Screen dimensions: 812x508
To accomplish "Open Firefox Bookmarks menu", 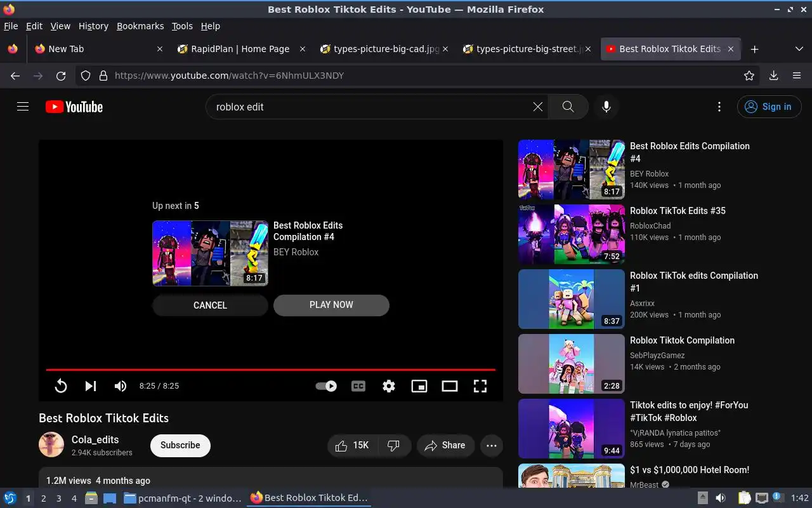I will [140, 26].
